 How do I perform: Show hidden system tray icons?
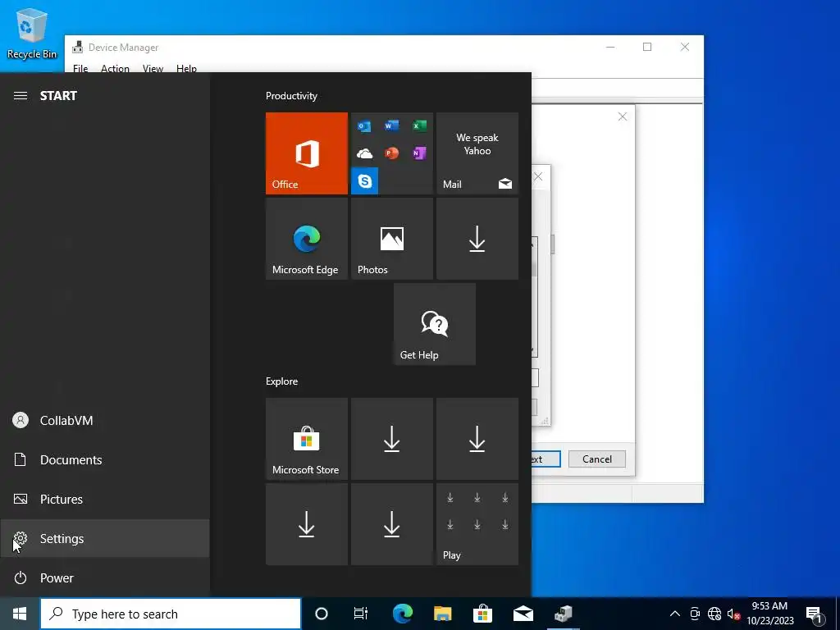(x=675, y=614)
